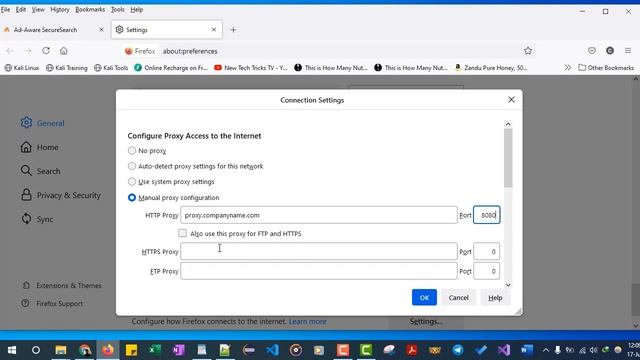
Task: Open the Windows Start menu
Action: (x=12, y=350)
